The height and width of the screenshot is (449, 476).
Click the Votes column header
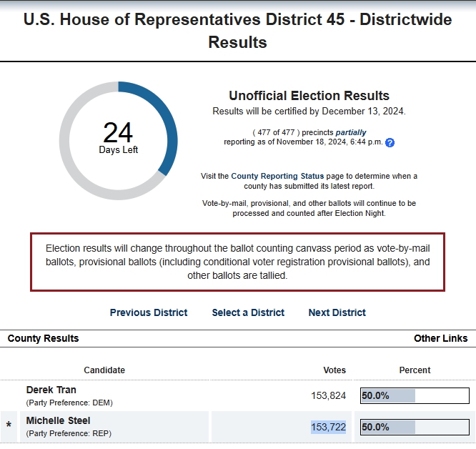pos(334,370)
